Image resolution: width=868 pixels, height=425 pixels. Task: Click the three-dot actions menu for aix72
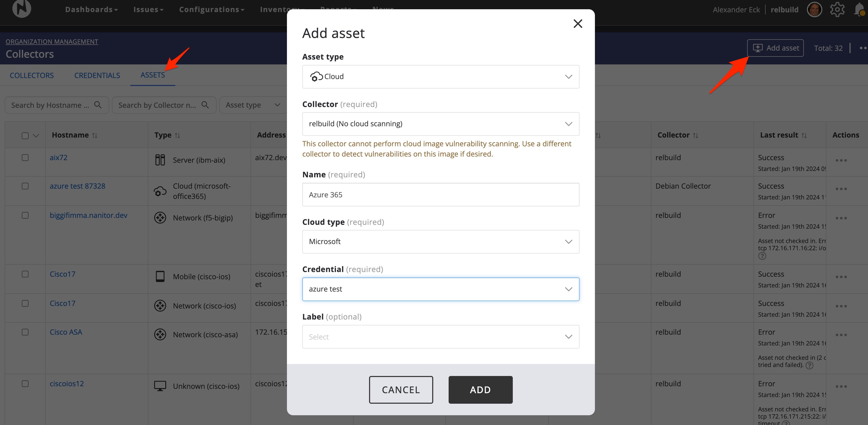point(841,161)
